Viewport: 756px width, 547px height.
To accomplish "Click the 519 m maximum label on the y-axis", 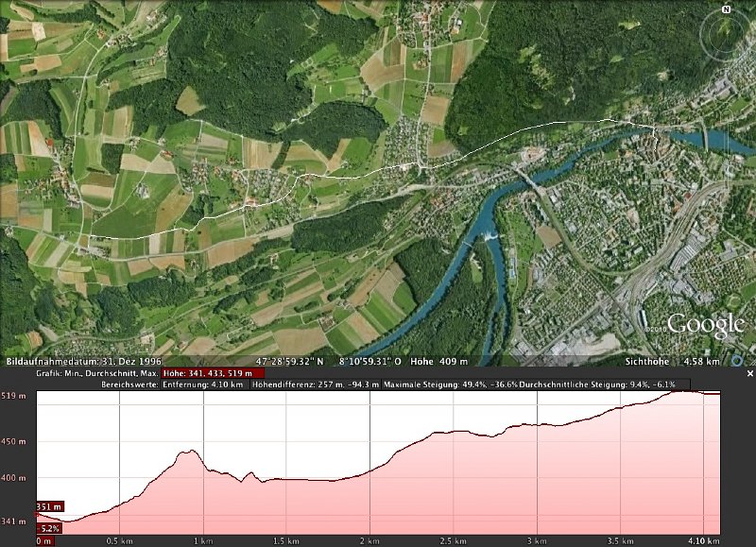I will [13, 395].
